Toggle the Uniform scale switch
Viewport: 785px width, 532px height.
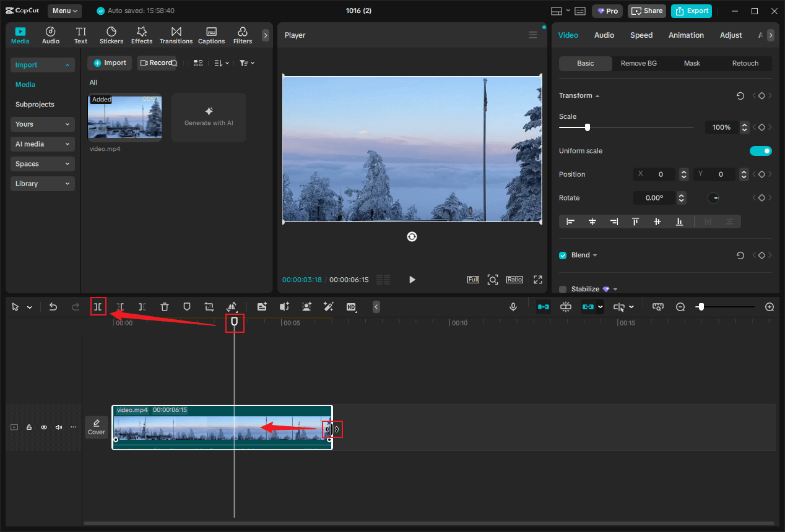(x=760, y=151)
